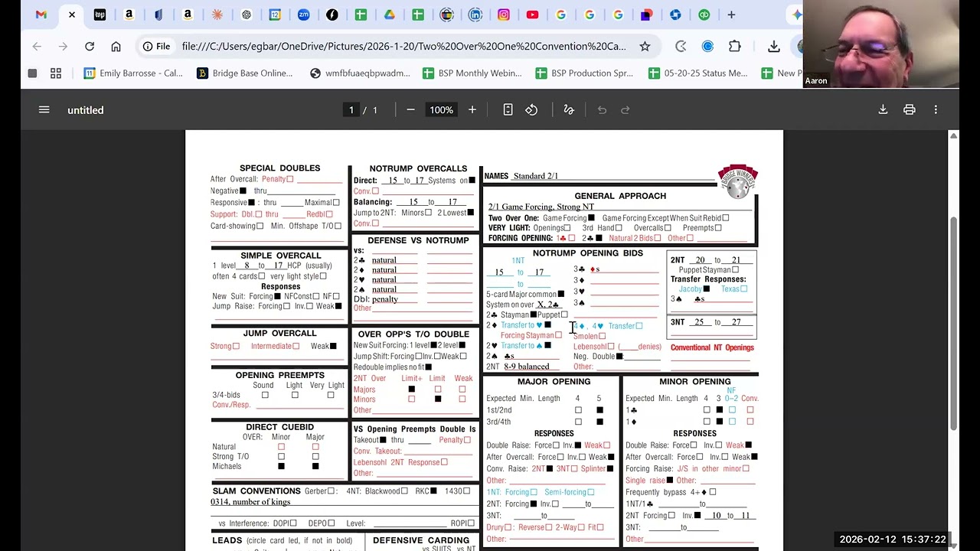The width and height of the screenshot is (980, 551).
Task: Switch to the Zoom tab
Action: pyautogui.click(x=304, y=15)
